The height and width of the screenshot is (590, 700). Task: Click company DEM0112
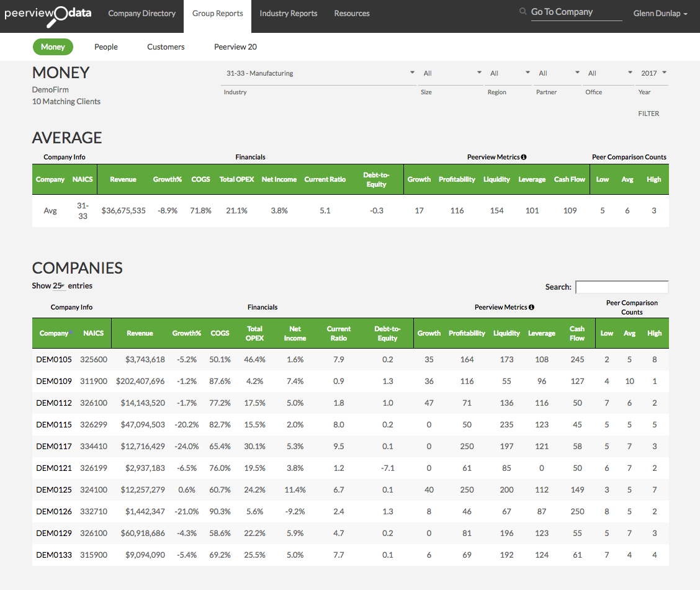click(54, 403)
